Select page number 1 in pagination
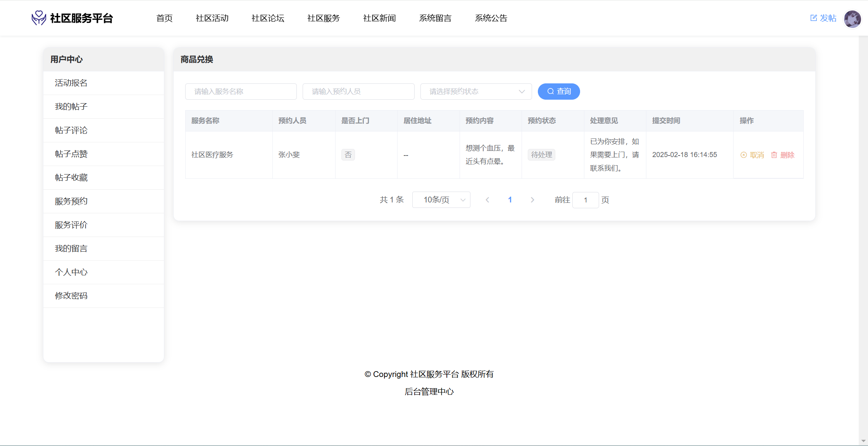Image resolution: width=868 pixels, height=446 pixels. coord(510,200)
